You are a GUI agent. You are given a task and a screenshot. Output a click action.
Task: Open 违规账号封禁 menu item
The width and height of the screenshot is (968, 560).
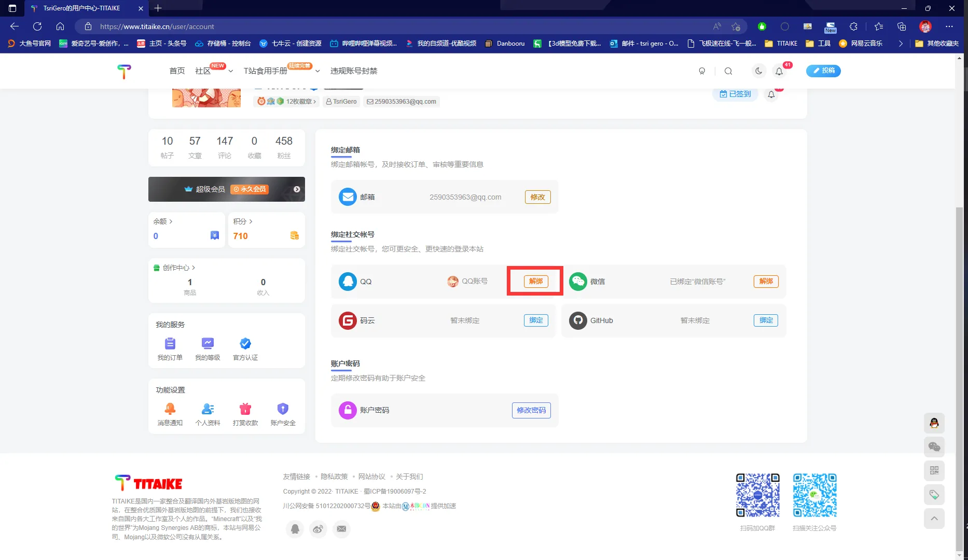point(354,71)
